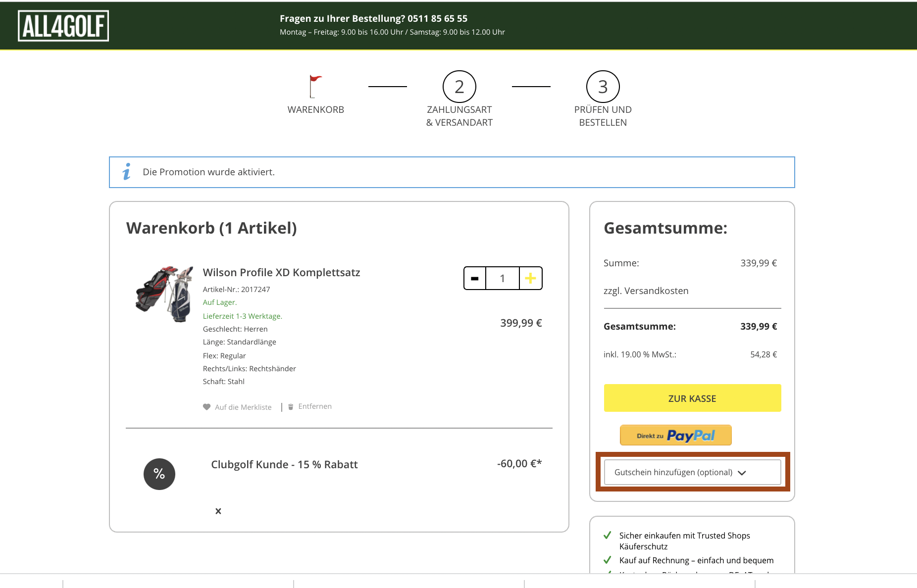The image size is (917, 588).
Task: Click the Auf Lager availability text
Action: (220, 302)
